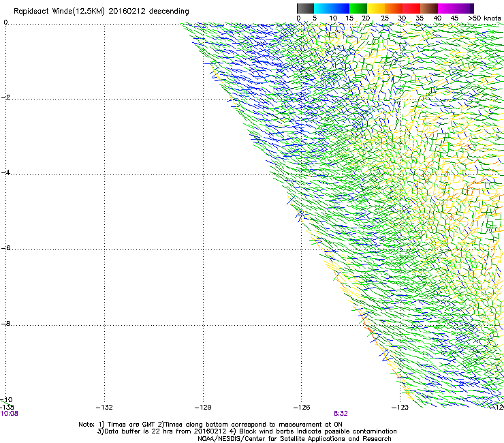Click the '-10' latitude axis label
Screen dimensions: 504x443
6,400
